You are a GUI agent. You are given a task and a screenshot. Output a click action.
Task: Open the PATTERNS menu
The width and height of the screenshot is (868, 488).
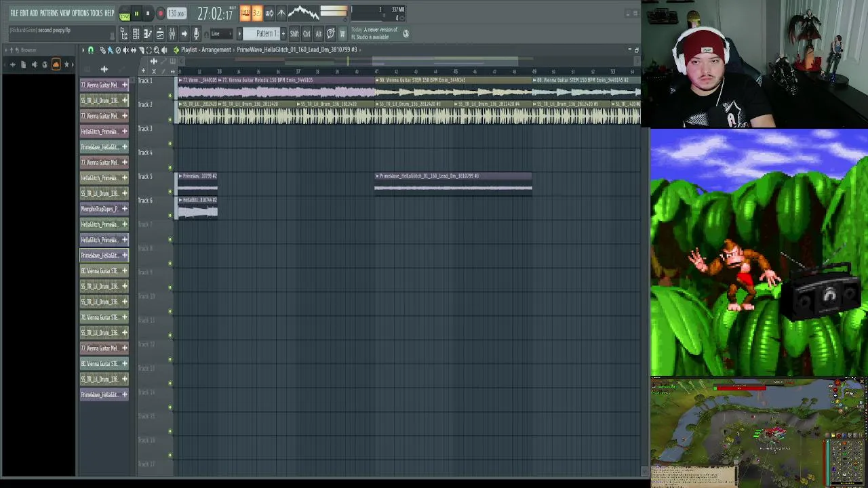click(49, 13)
